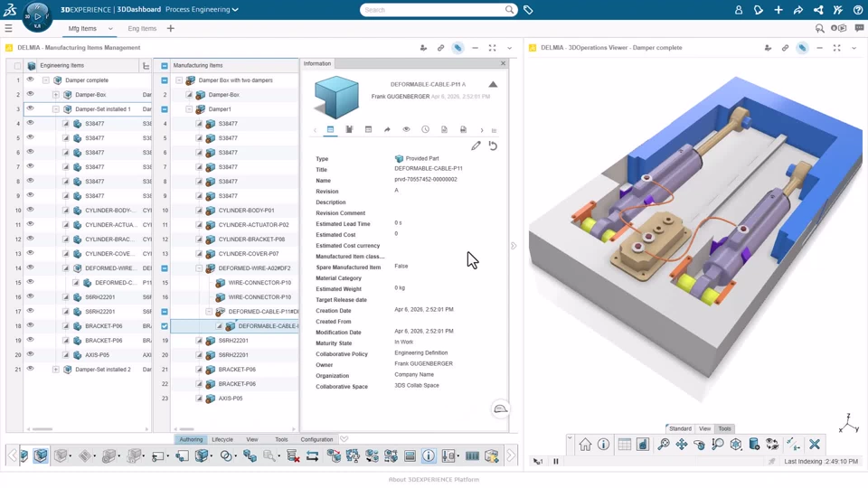
Task: Open the home view icon in 3DOperations Viewer
Action: coord(585,445)
